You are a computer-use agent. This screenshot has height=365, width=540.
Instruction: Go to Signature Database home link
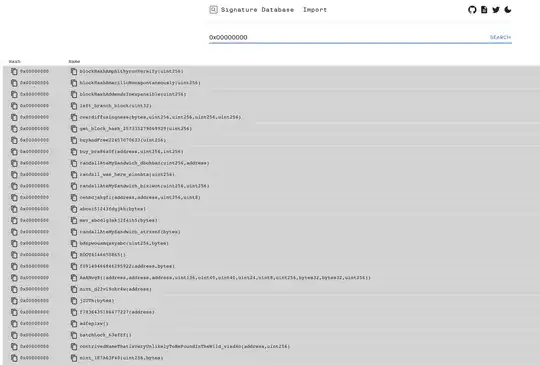257,10
